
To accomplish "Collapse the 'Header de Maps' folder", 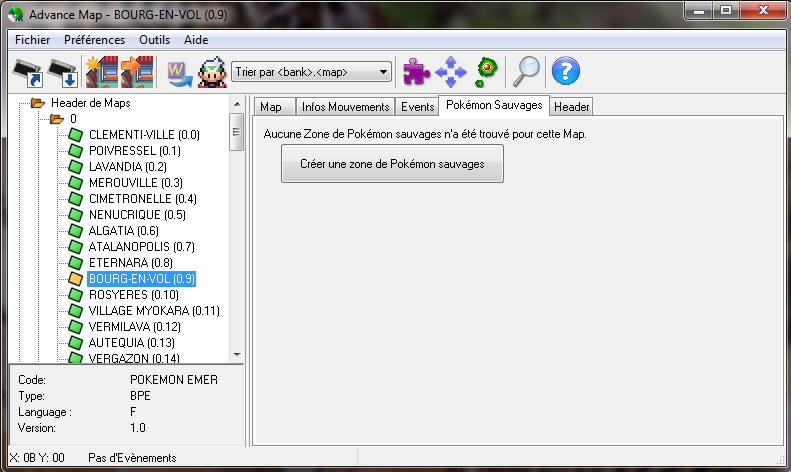I will 24,103.
